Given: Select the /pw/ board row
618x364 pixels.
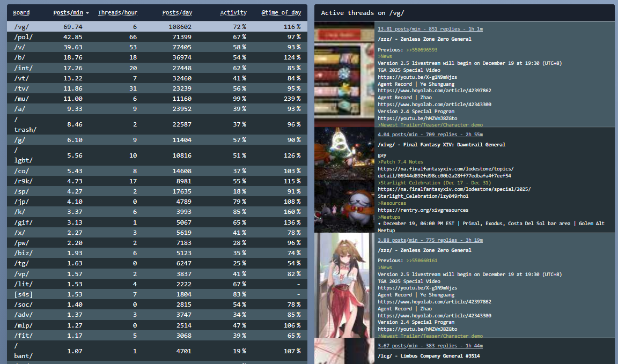Looking at the screenshot, I should click(157, 243).
